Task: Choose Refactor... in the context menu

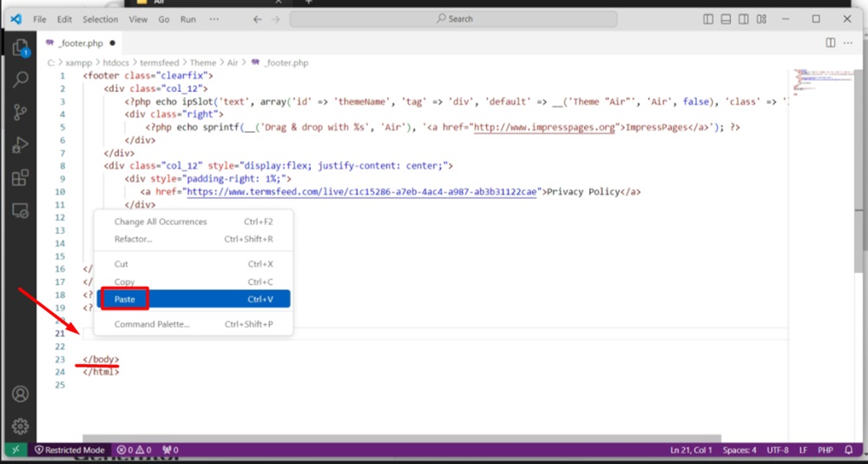Action: coord(194,240)
